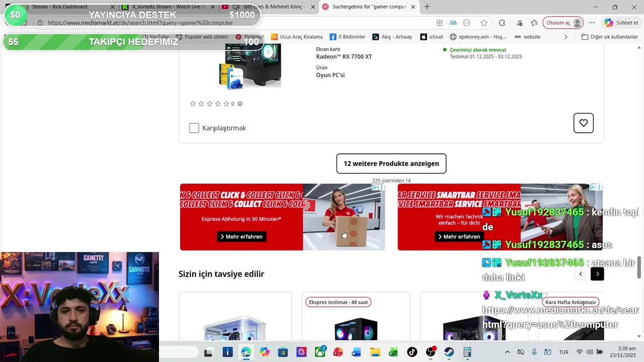This screenshot has height=362, width=644.
Task: Open the Copilot Sohbet et button
Action: click(621, 23)
